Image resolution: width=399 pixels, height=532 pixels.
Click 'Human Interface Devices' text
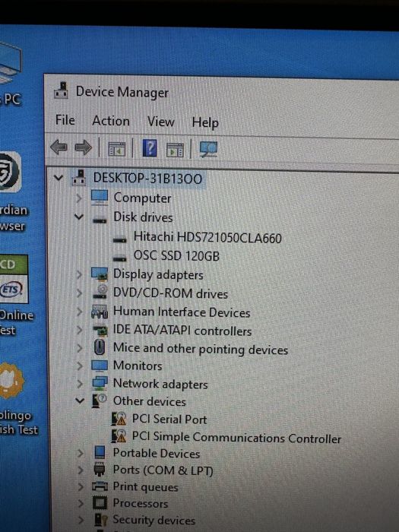182,312
